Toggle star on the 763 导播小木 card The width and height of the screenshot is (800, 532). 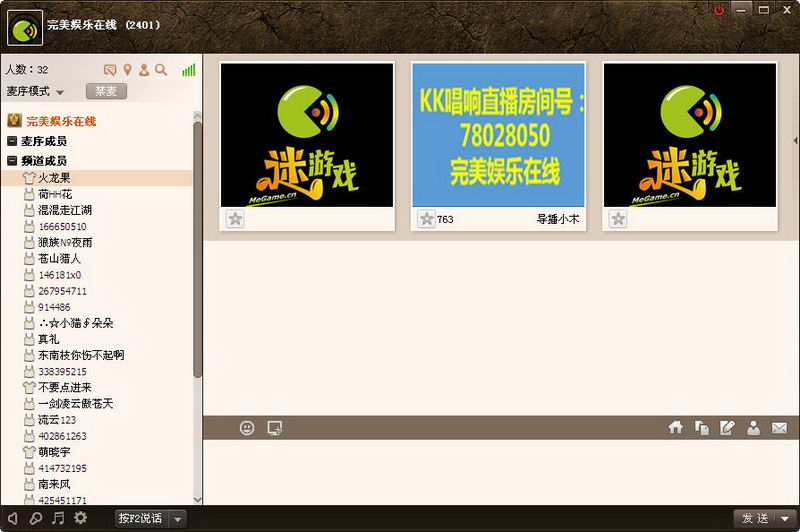[426, 219]
